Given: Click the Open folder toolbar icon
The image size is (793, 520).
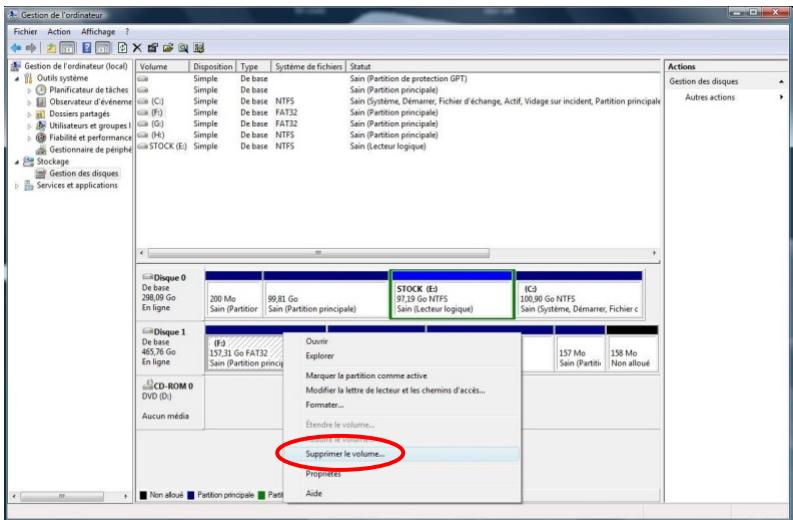Looking at the screenshot, I should point(168,48).
